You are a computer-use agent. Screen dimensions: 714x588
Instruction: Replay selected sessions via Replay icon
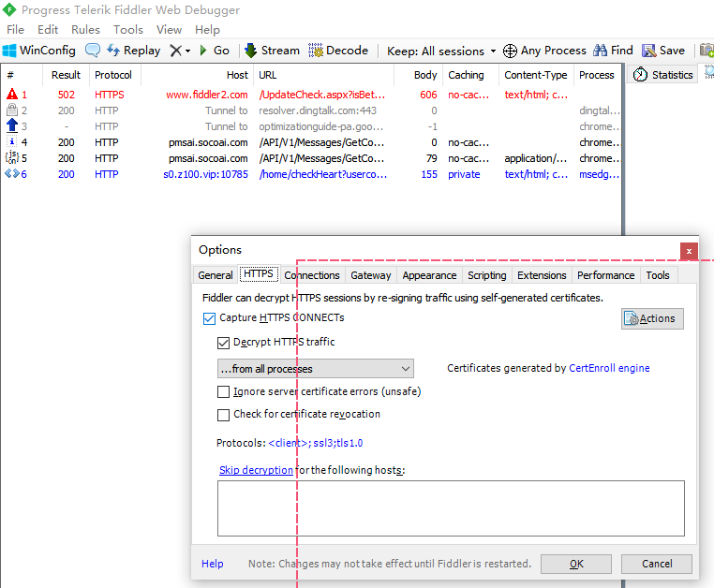click(x=113, y=51)
